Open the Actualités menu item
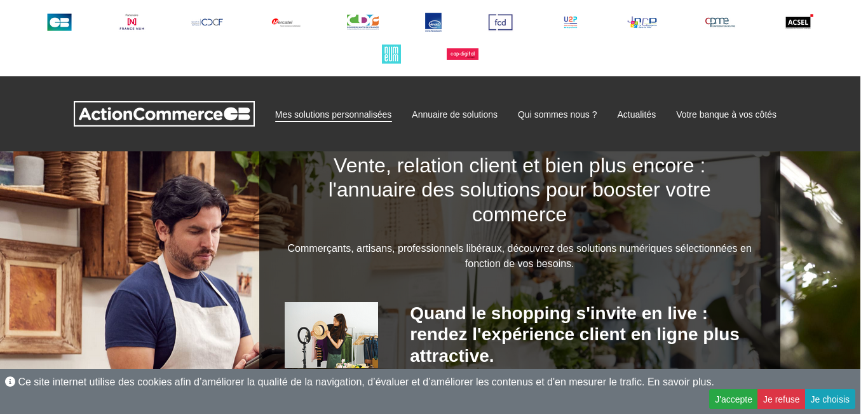Image resolution: width=868 pixels, height=414 pixels. [x=636, y=114]
